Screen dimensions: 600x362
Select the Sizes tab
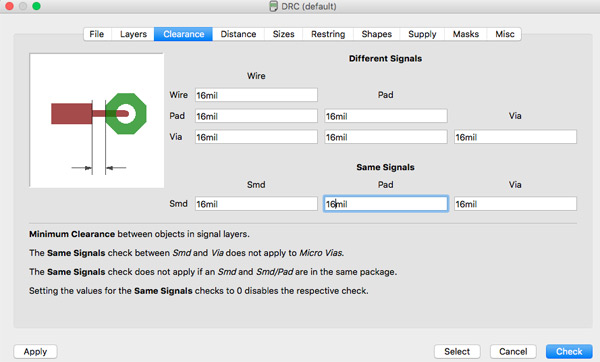pyautogui.click(x=283, y=34)
